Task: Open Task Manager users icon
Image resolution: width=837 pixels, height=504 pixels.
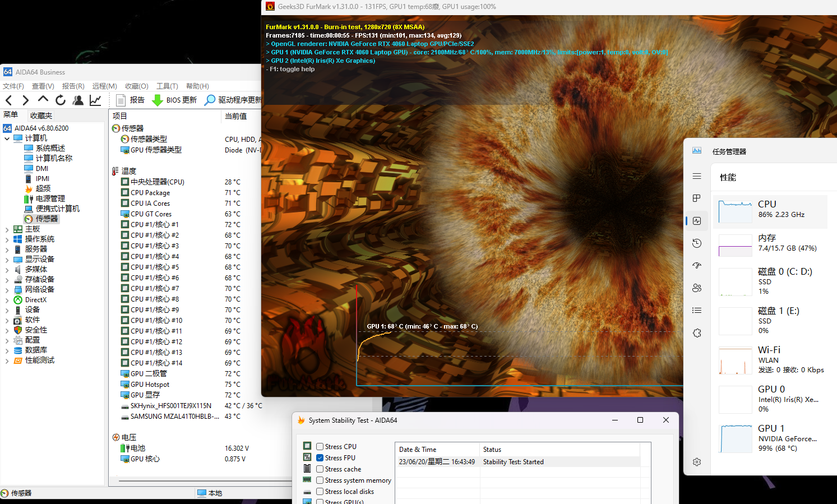Action: (x=697, y=288)
